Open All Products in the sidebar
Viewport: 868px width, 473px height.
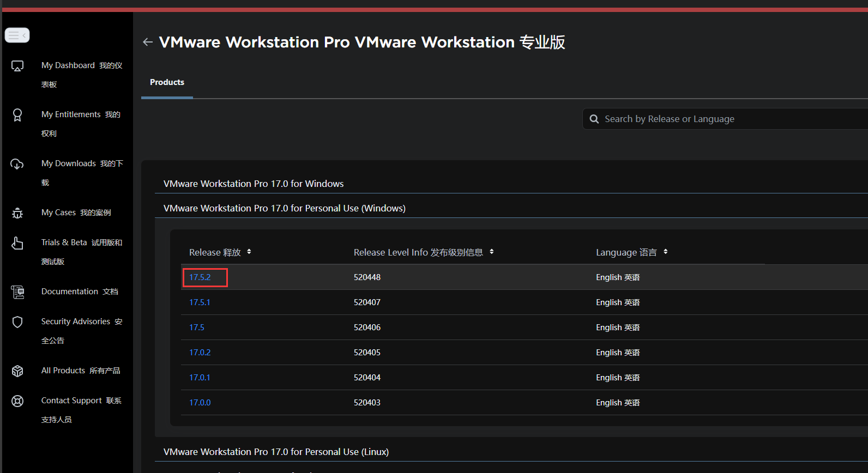pos(81,371)
